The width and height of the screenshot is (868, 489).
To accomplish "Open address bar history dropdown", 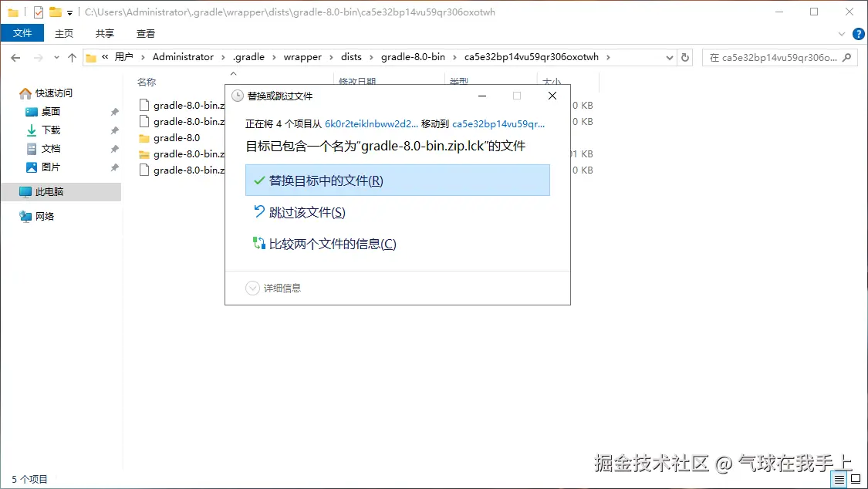I will click(x=669, y=58).
